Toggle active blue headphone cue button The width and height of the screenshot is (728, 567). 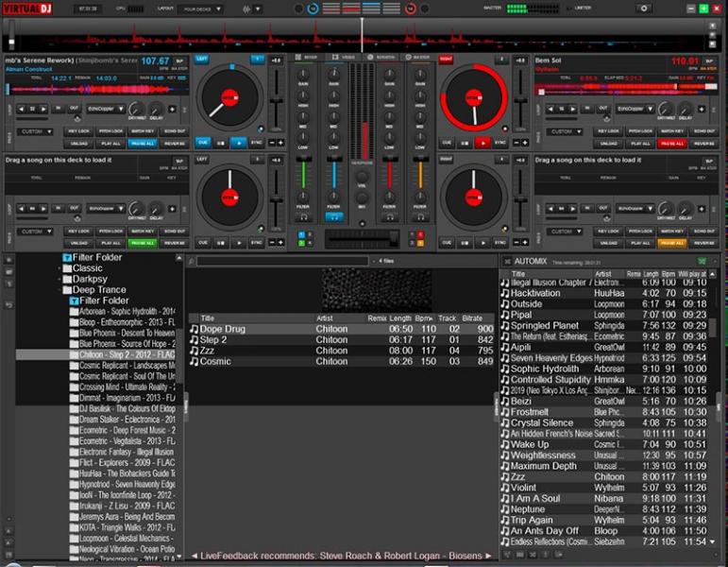point(334,217)
